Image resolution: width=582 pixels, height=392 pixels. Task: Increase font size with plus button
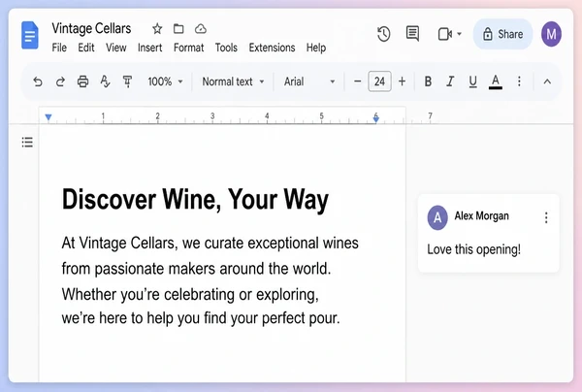click(x=402, y=82)
